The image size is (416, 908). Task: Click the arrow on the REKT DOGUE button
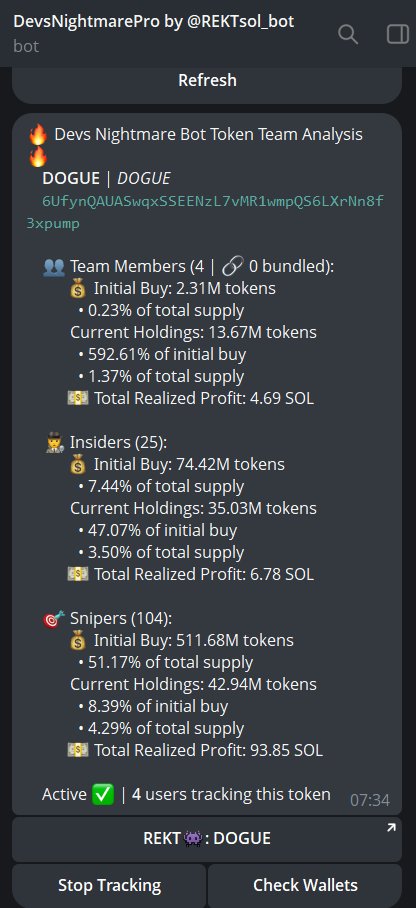coord(391,829)
